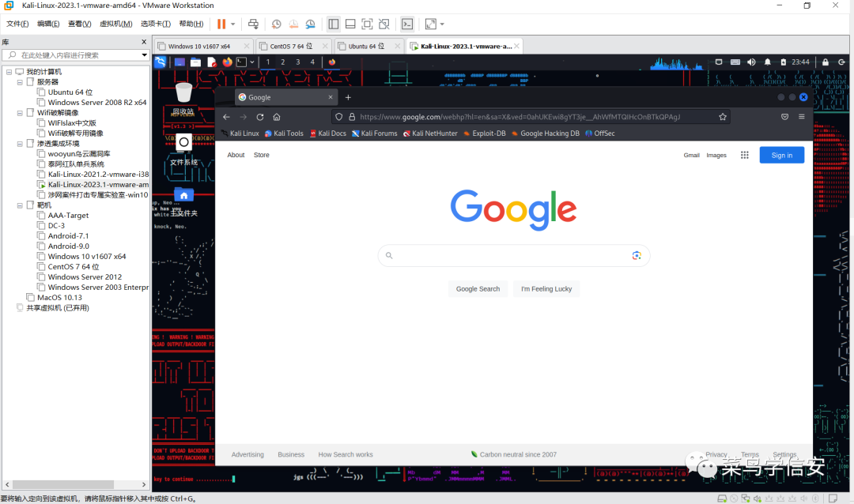
Task: Click the I'm Feeling Lucky button
Action: click(x=546, y=289)
